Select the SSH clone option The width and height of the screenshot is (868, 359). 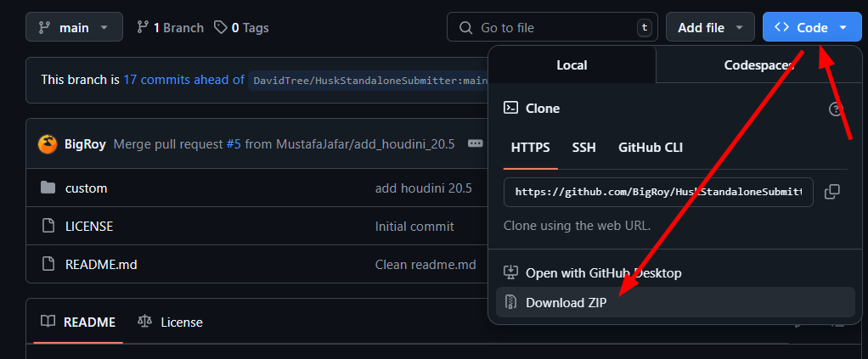(584, 148)
